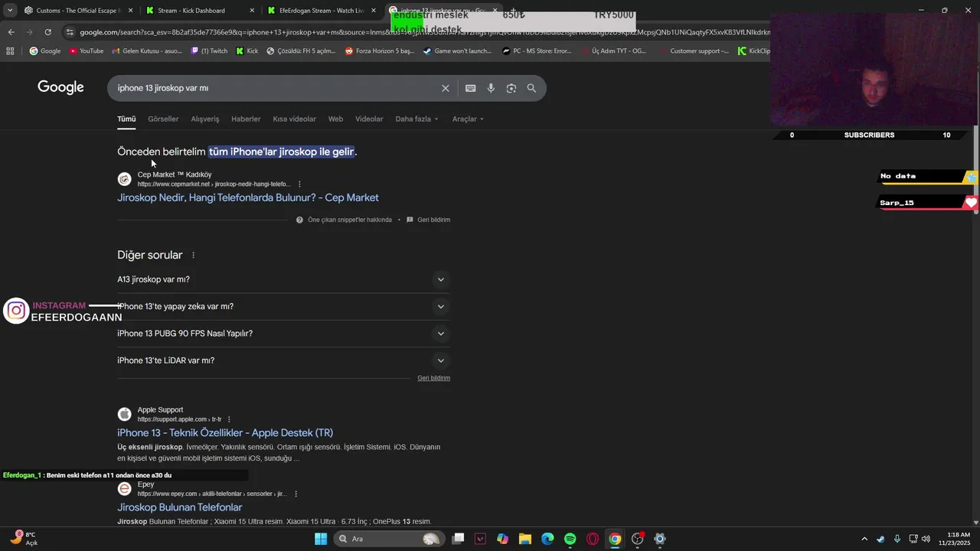Submit search using the magnifier icon

[x=531, y=88]
